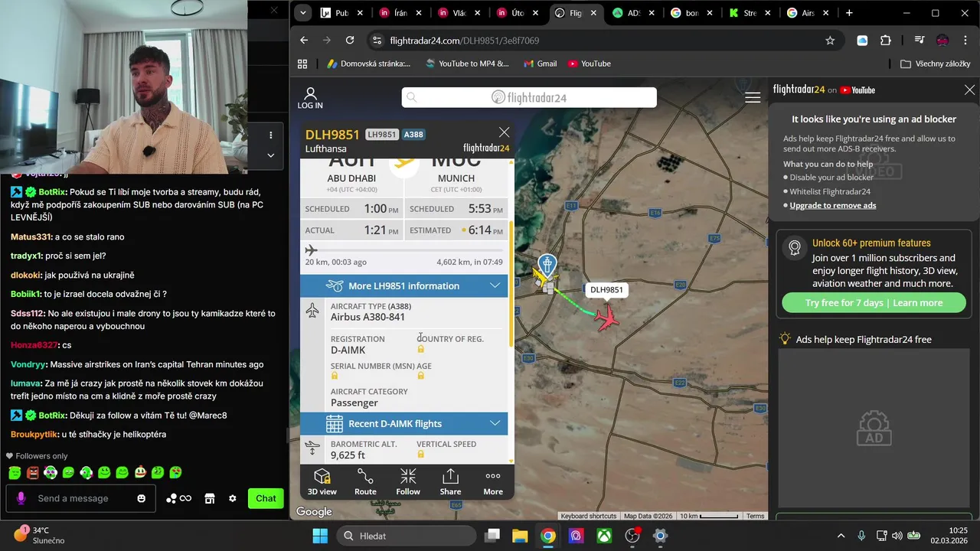Expand Recent D-AIMK flights section

coord(403,423)
